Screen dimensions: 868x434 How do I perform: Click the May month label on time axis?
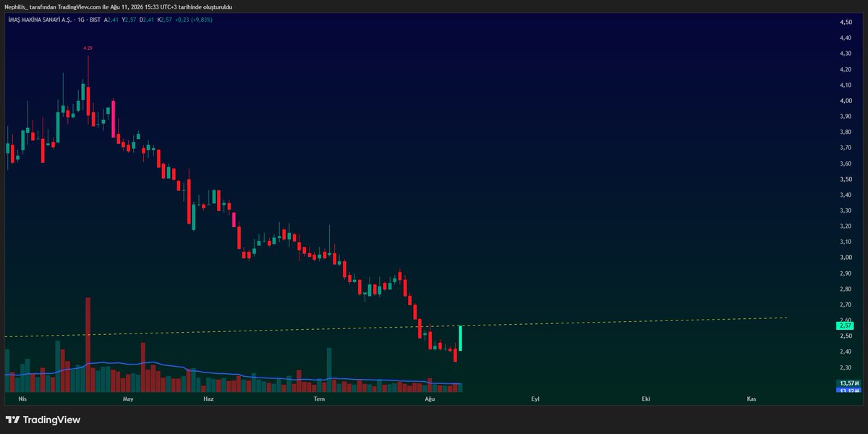[128, 399]
